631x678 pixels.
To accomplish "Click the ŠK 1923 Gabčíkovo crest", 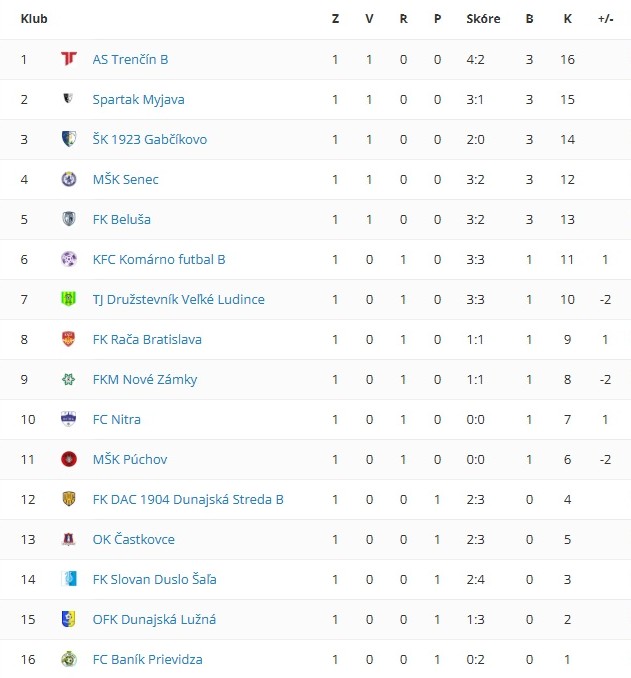I will coord(69,139).
